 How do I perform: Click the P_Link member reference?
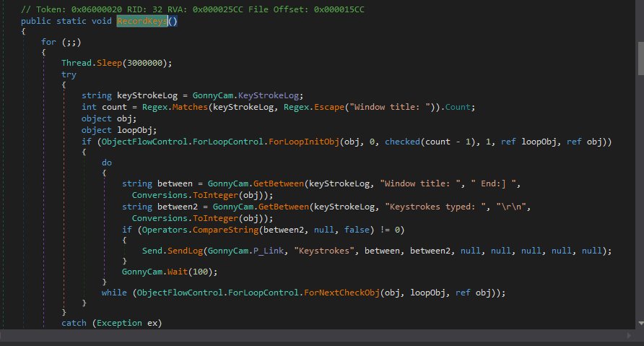tap(268, 251)
